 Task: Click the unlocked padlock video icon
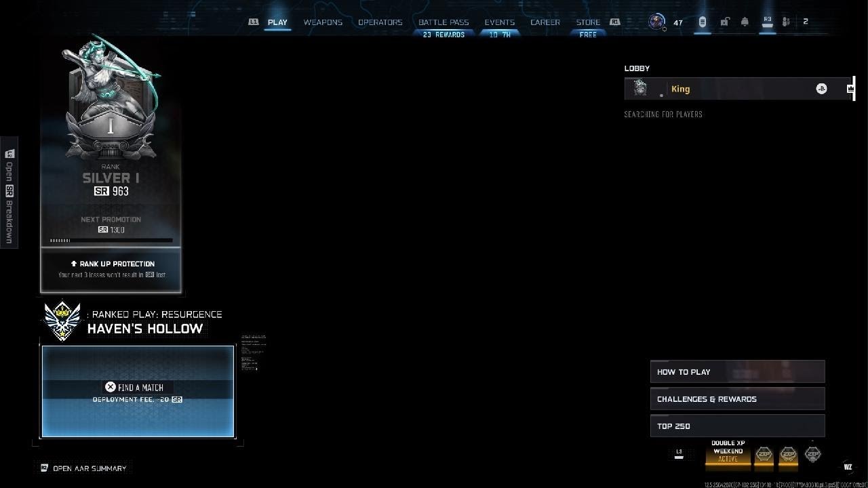[724, 22]
